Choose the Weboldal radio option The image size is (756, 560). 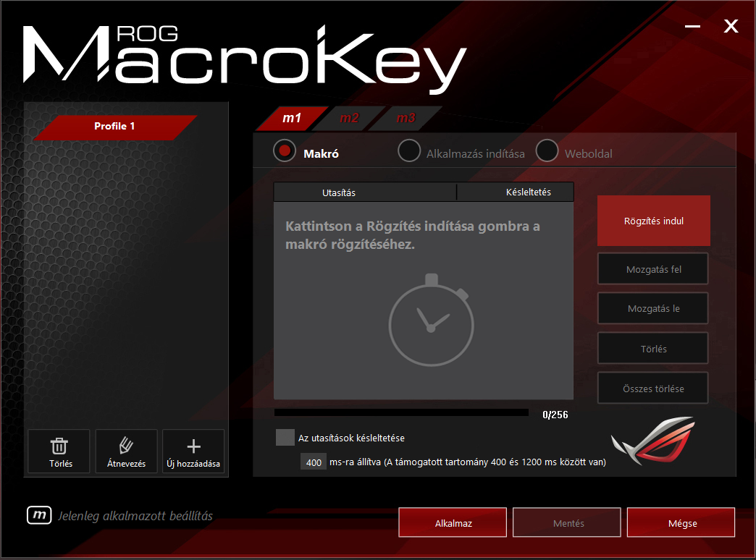pyautogui.click(x=547, y=150)
